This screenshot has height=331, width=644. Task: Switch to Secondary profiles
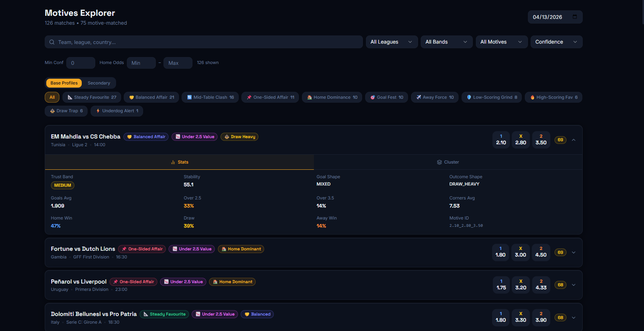click(99, 83)
